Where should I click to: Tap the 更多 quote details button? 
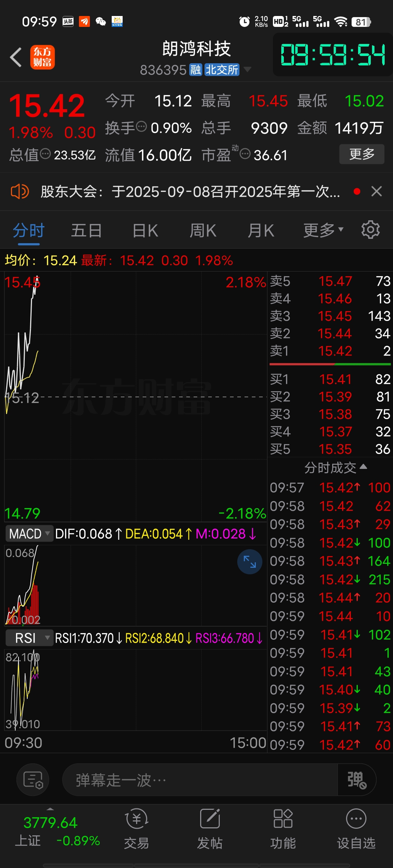tap(362, 154)
